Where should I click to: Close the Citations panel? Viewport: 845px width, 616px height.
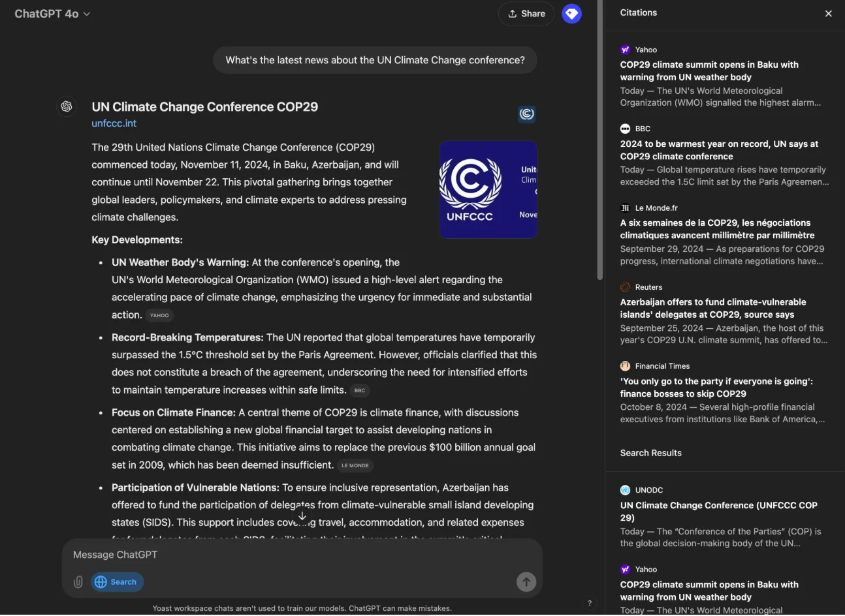pos(828,13)
